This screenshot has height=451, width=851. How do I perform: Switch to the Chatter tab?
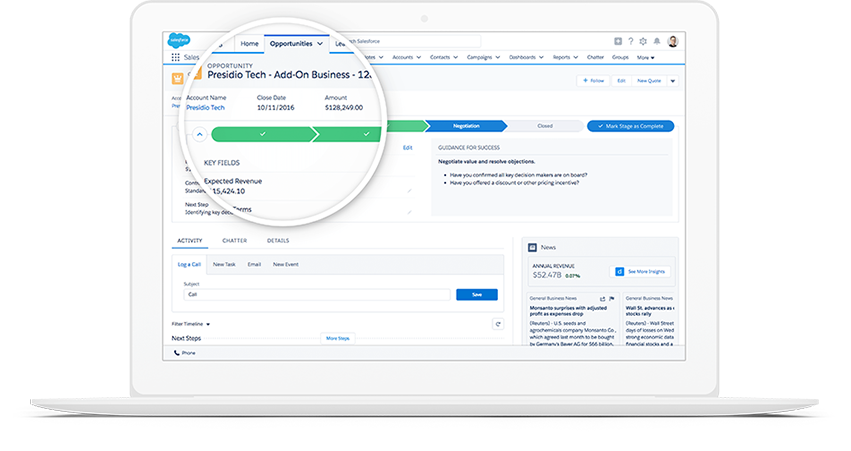pos(234,241)
